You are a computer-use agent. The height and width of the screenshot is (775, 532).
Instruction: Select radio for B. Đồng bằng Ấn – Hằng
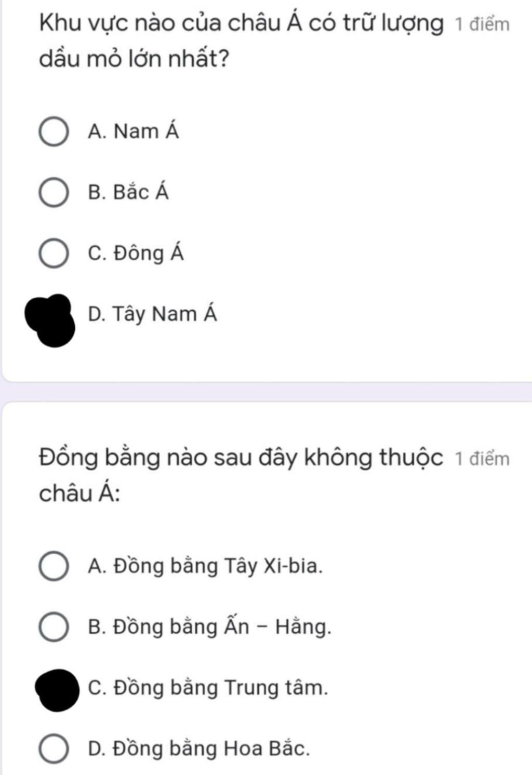(x=54, y=627)
